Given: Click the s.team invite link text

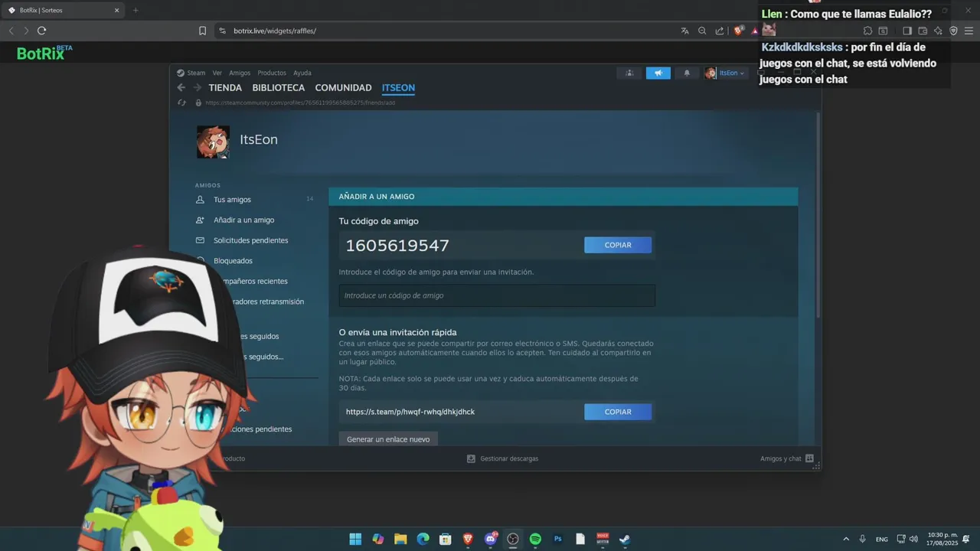Looking at the screenshot, I should pos(410,412).
